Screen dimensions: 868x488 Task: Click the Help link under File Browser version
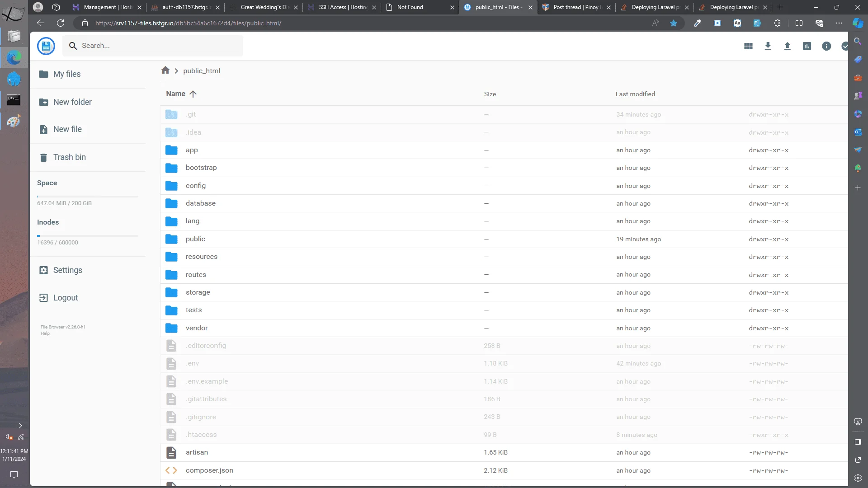[x=45, y=333]
